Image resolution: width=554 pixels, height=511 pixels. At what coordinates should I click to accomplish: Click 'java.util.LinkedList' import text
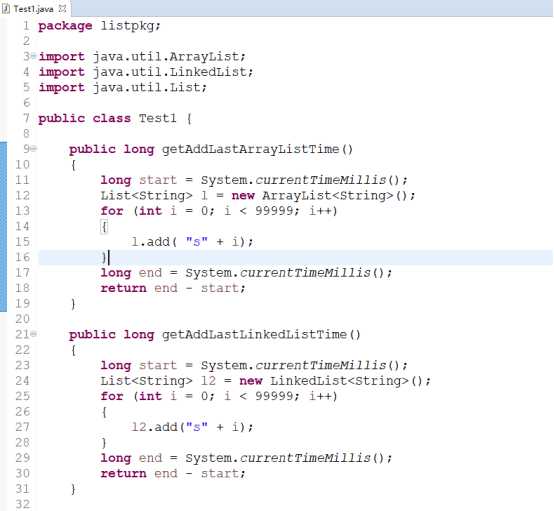pyautogui.click(x=170, y=72)
